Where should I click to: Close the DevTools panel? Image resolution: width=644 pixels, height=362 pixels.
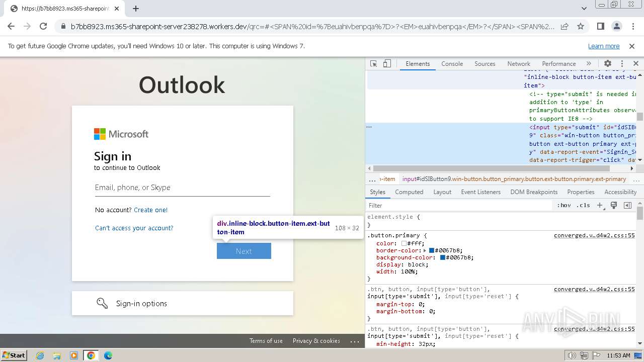point(636,64)
